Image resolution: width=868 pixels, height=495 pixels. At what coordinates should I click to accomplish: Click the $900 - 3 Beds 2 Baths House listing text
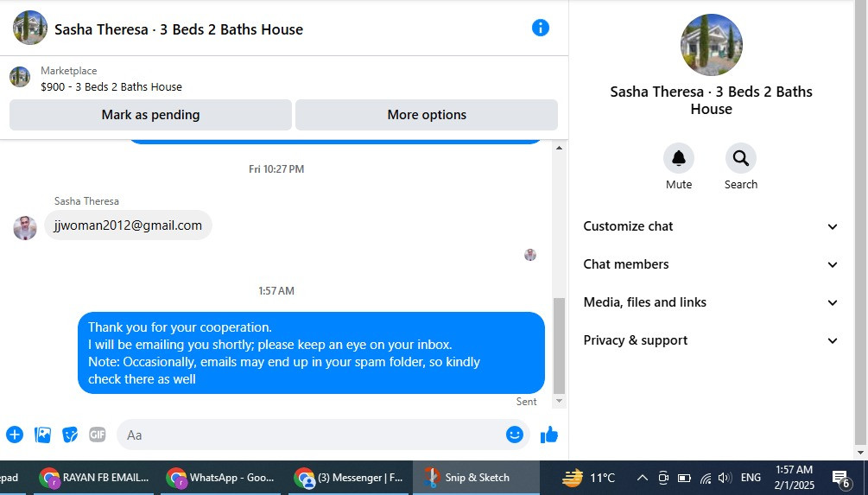pos(111,87)
